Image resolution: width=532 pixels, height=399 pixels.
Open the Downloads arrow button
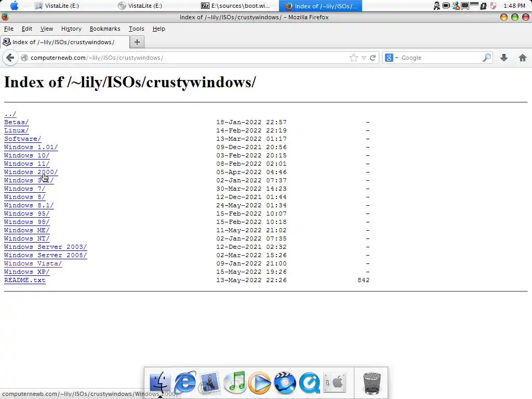pos(504,58)
